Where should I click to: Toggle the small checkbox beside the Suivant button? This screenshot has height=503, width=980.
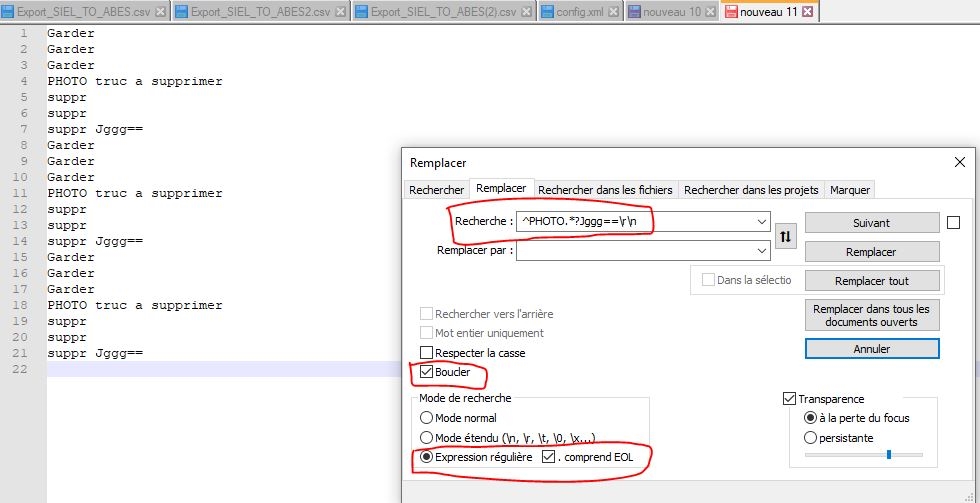coord(953,222)
